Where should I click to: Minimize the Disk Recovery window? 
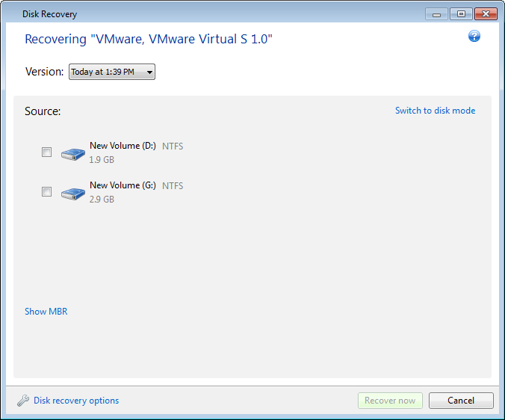[436, 14]
